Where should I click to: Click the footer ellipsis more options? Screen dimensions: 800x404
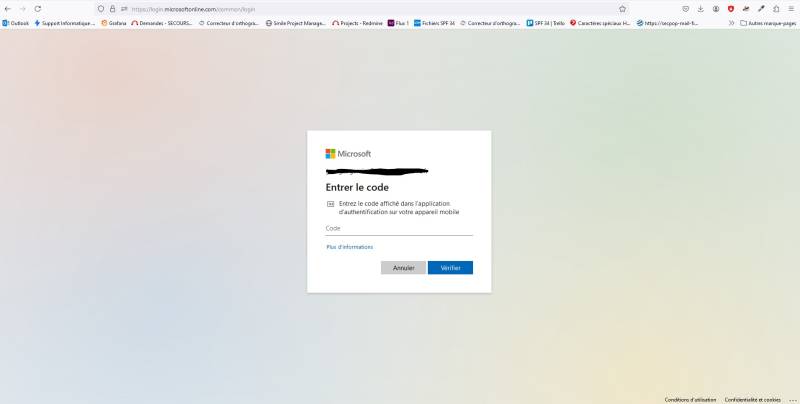(x=792, y=399)
